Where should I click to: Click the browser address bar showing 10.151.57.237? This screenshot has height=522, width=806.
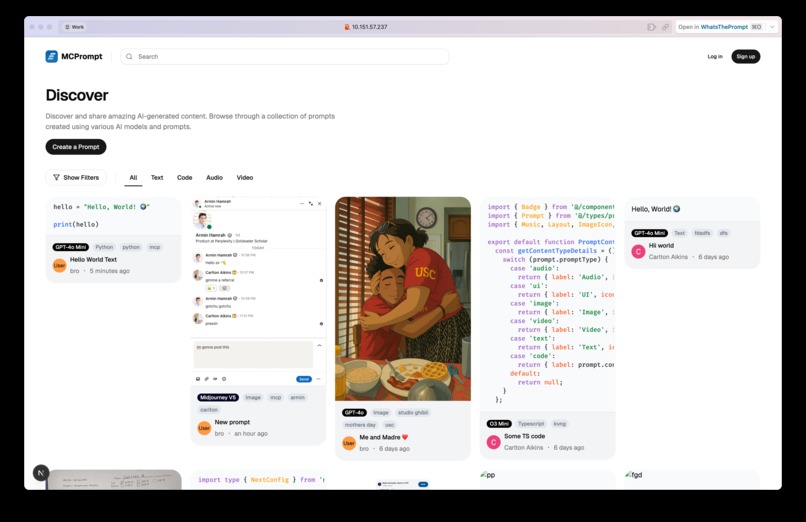(x=365, y=27)
